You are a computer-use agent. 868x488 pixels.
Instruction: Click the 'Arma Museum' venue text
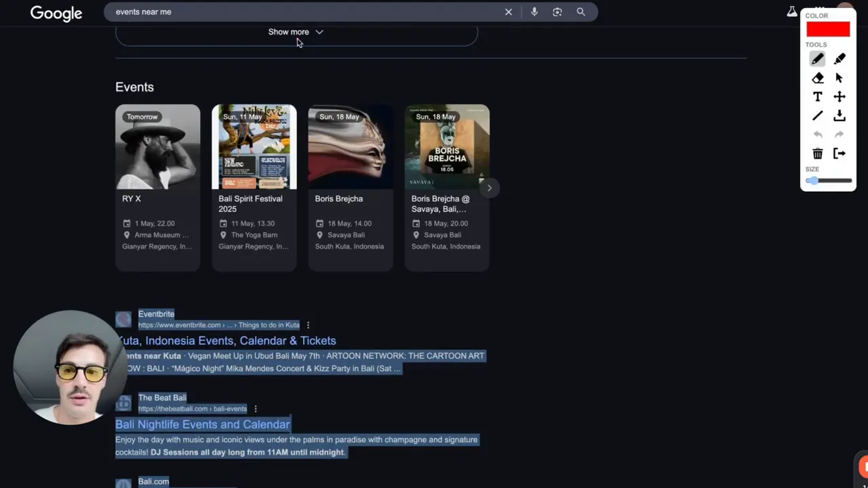[161, 235]
